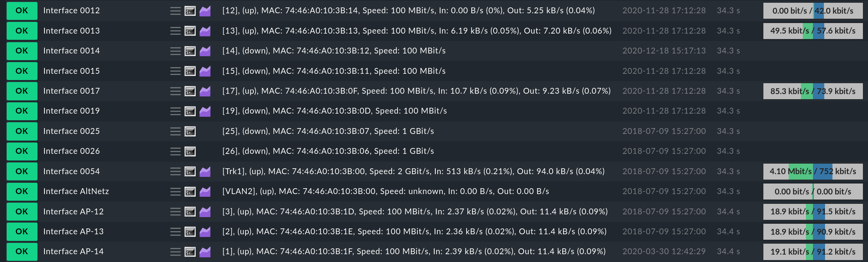This screenshot has height=262, width=868.
Task: Open action menu for Interface 0026
Action: click(x=175, y=151)
